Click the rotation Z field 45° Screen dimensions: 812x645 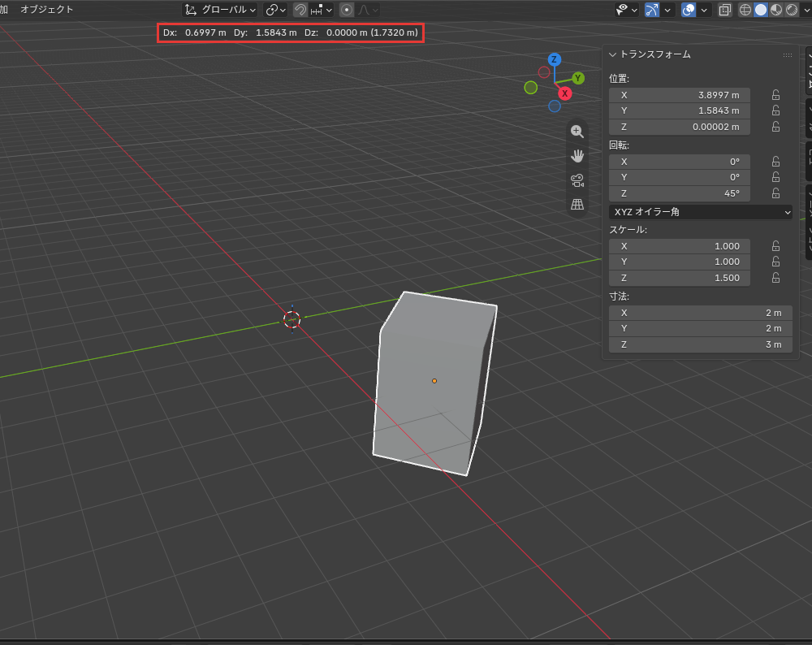[680, 193]
